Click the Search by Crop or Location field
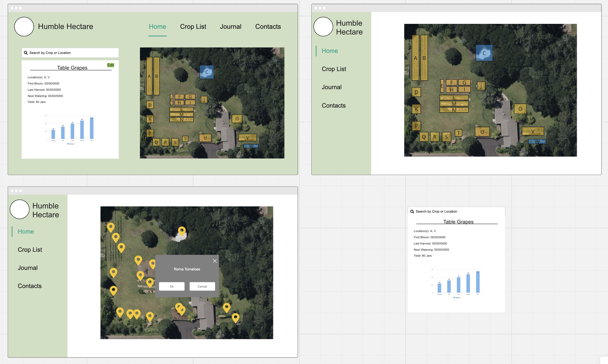This screenshot has height=364, width=608. [70, 53]
